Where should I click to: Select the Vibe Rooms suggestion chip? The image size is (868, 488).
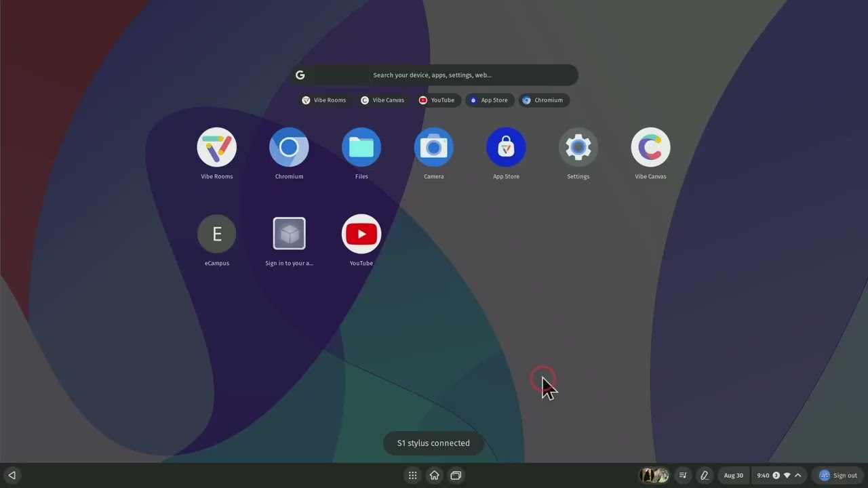coord(324,100)
